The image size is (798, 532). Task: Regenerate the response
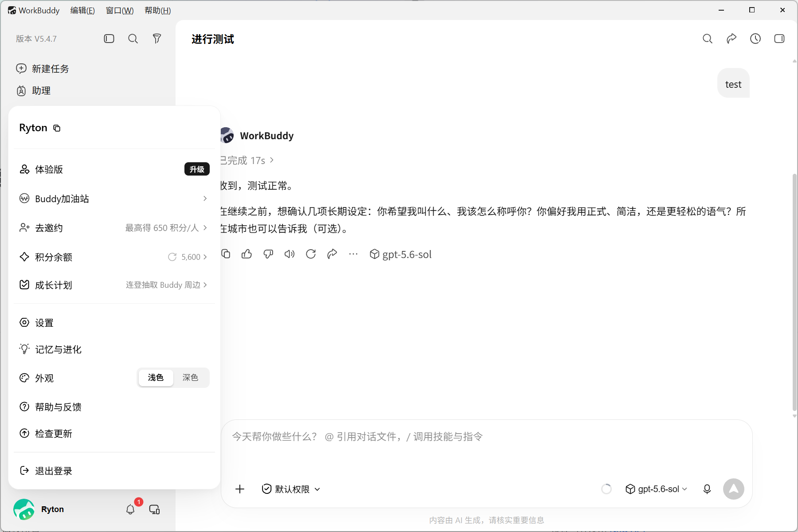click(311, 254)
